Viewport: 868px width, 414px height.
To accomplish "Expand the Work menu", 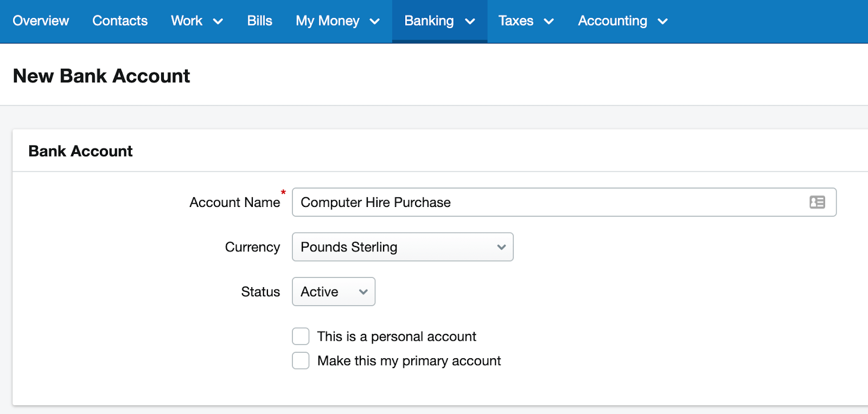I will pyautogui.click(x=197, y=21).
